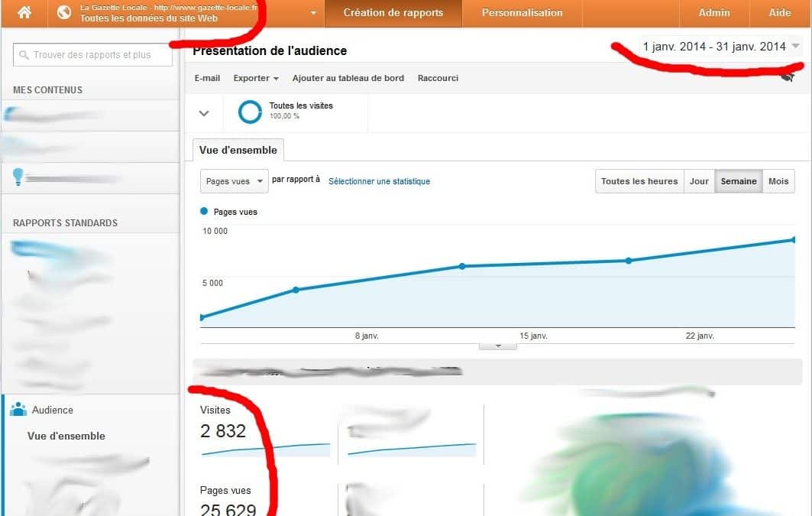The width and height of the screenshot is (812, 516).
Task: Go to the Home icon
Action: (24, 12)
